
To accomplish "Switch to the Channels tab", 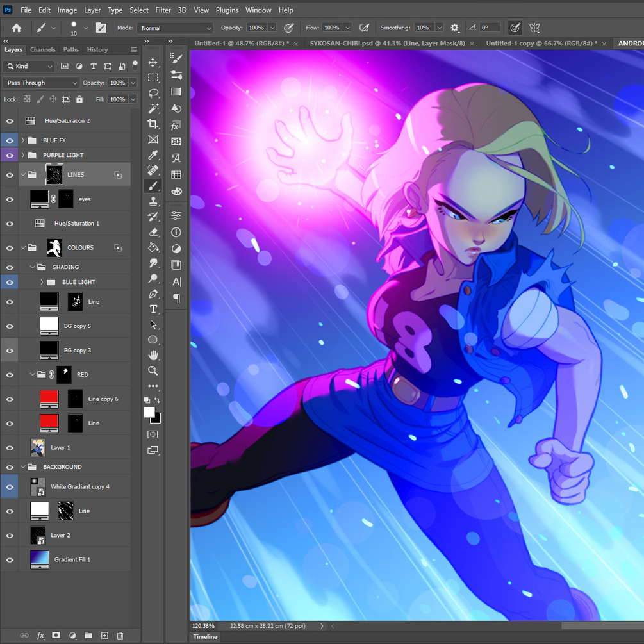I will coord(42,50).
